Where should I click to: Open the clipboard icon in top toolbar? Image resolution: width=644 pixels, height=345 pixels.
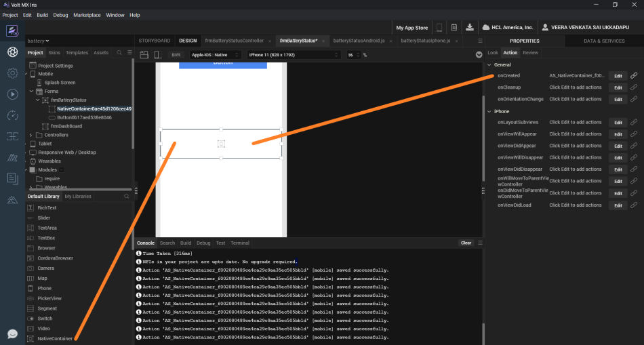[x=454, y=28]
